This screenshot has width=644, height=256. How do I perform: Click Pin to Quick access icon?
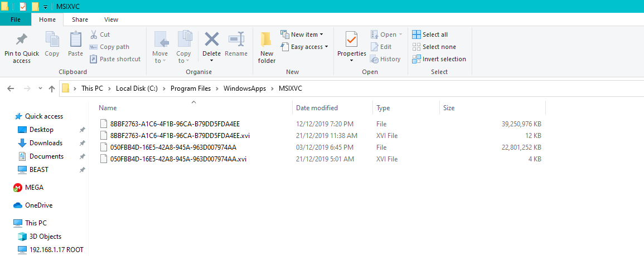21,40
